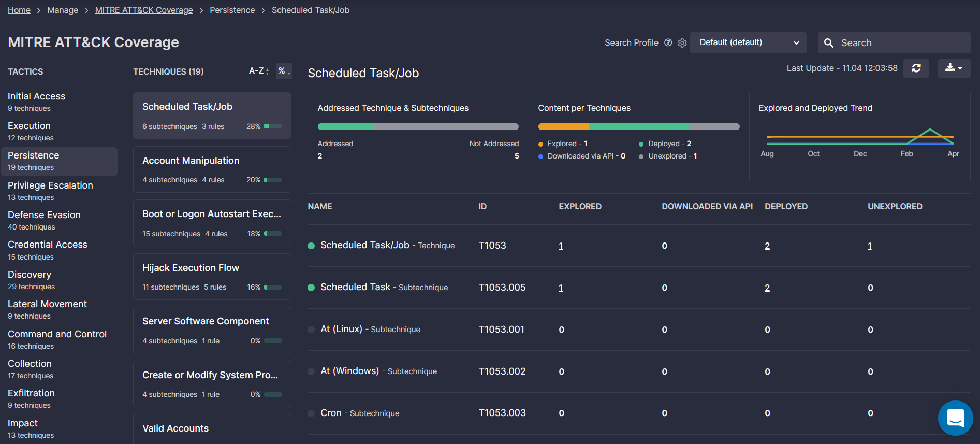Click grey status dot beside At (Linux)
The image size is (980, 444).
311,330
